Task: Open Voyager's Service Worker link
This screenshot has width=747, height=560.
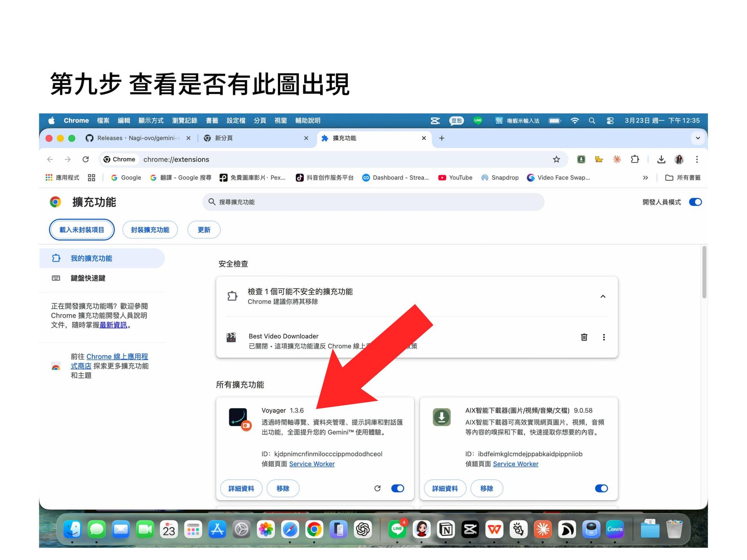Action: [x=312, y=464]
